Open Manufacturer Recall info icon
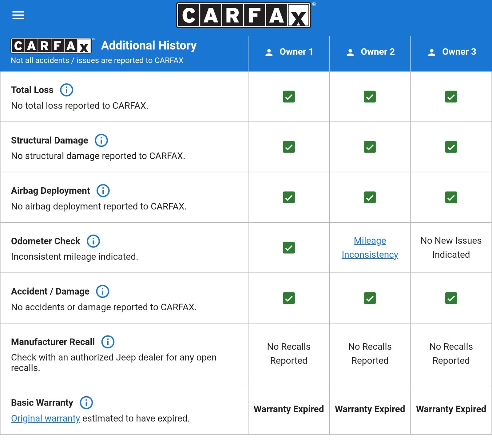Image resolution: width=492 pixels, height=448 pixels. click(x=108, y=342)
